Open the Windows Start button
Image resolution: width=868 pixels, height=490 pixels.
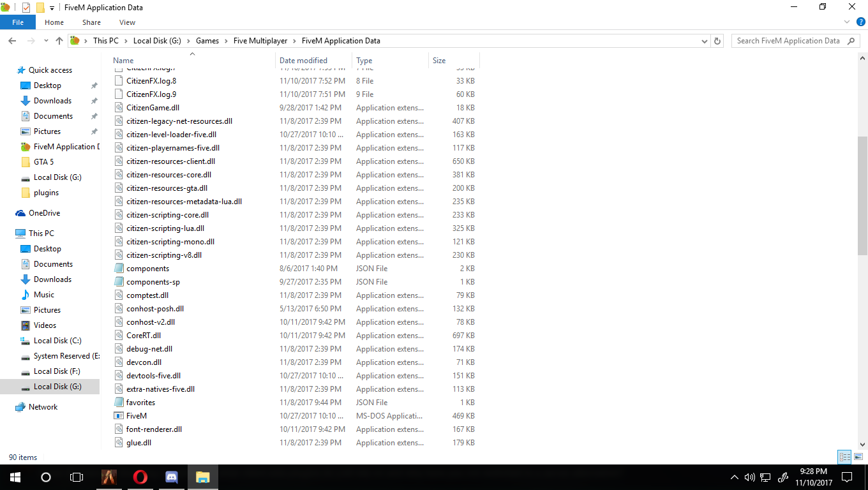point(15,477)
